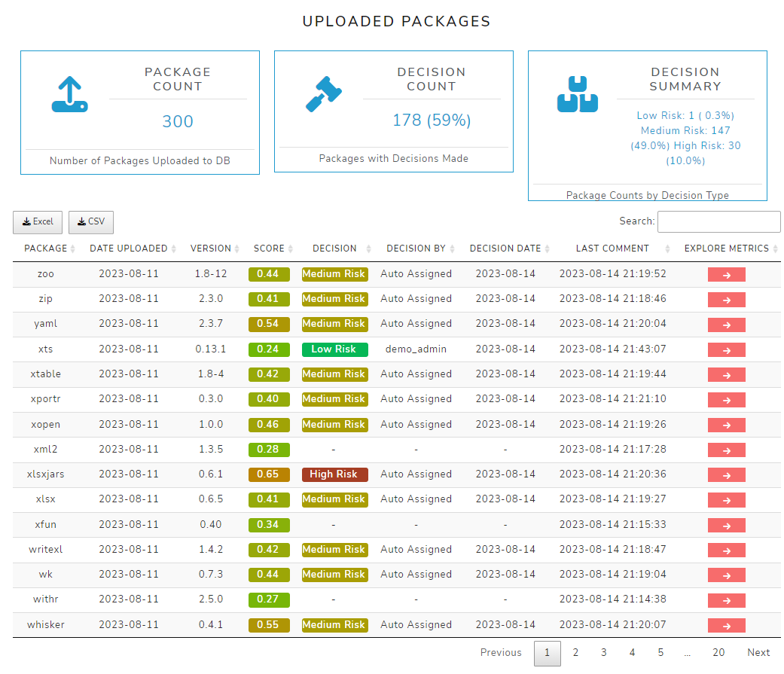784x674 pixels.
Task: Download table as Excel file
Action: [x=38, y=222]
